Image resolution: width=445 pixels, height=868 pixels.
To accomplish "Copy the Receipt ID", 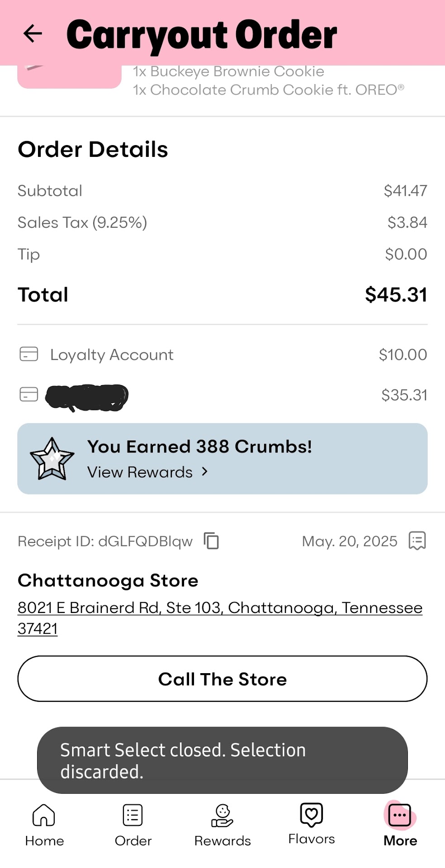I will [211, 541].
